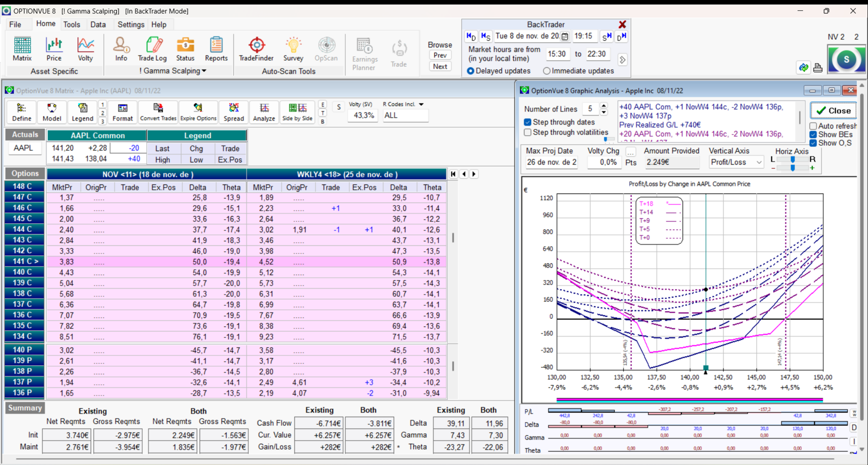The image size is (868, 465).
Task: Adjust the Horiz Axis zoom minus-plus slider
Action: click(x=793, y=167)
